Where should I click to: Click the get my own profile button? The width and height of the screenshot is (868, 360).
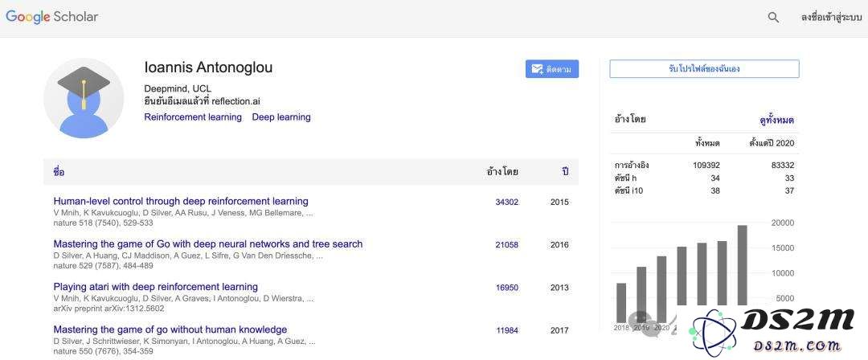pyautogui.click(x=704, y=69)
